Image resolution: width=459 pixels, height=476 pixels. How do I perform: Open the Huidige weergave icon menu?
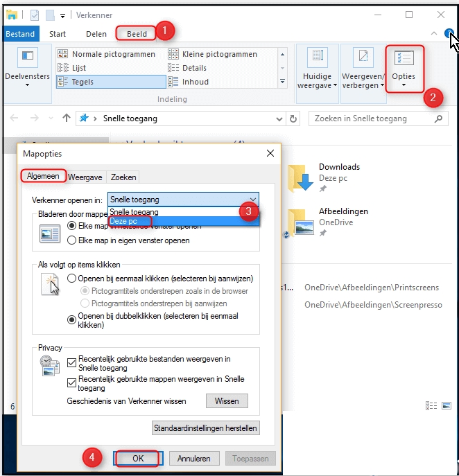click(x=317, y=60)
